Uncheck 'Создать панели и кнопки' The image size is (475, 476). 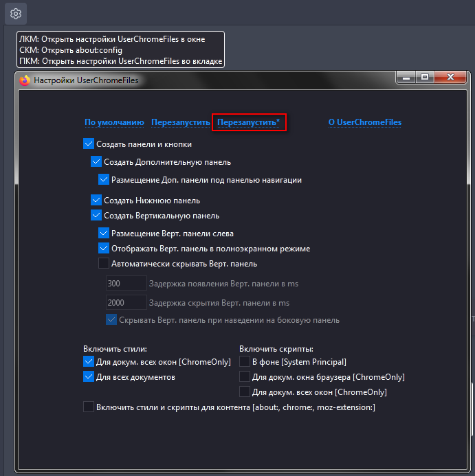89,144
